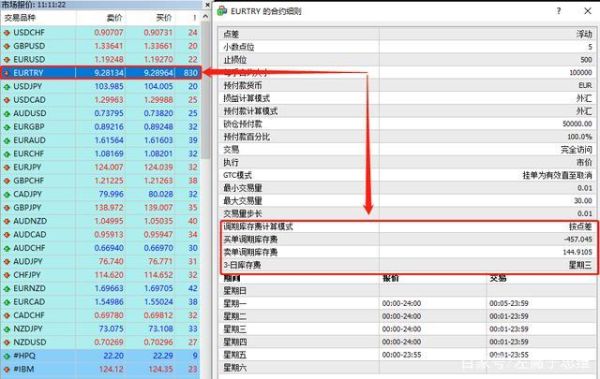Click the GBPUSD ask price 1.33661
Viewport: 600px width, 379px height.
(158, 46)
